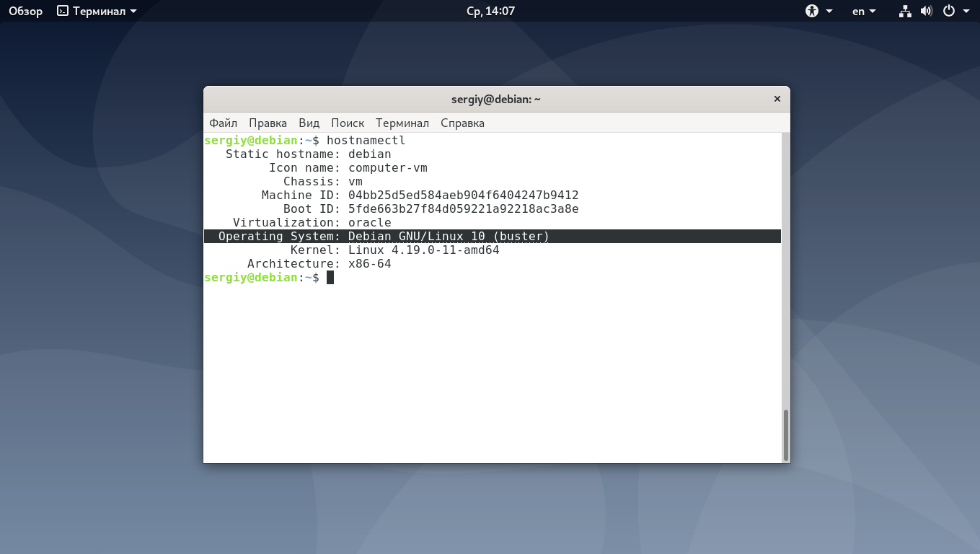980x554 pixels.
Task: Open the Поиск menu
Action: coord(348,123)
